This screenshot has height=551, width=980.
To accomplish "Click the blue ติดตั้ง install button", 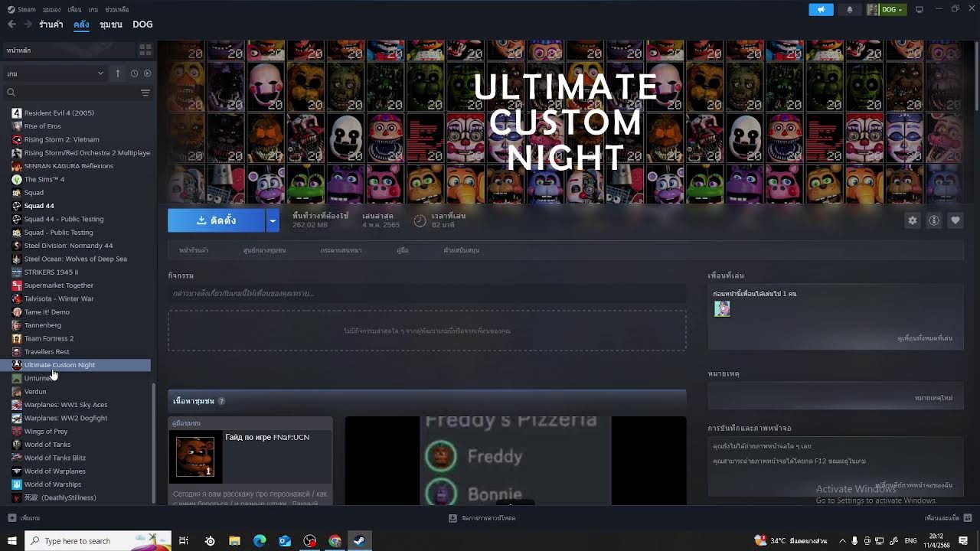I will coord(216,220).
